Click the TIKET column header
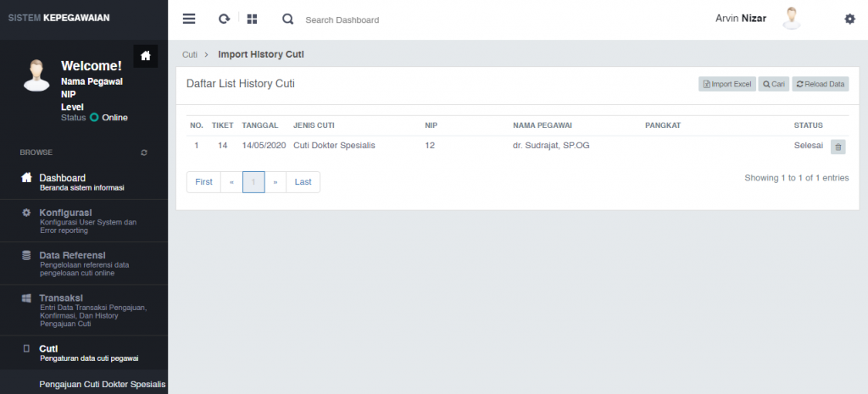 click(223, 125)
